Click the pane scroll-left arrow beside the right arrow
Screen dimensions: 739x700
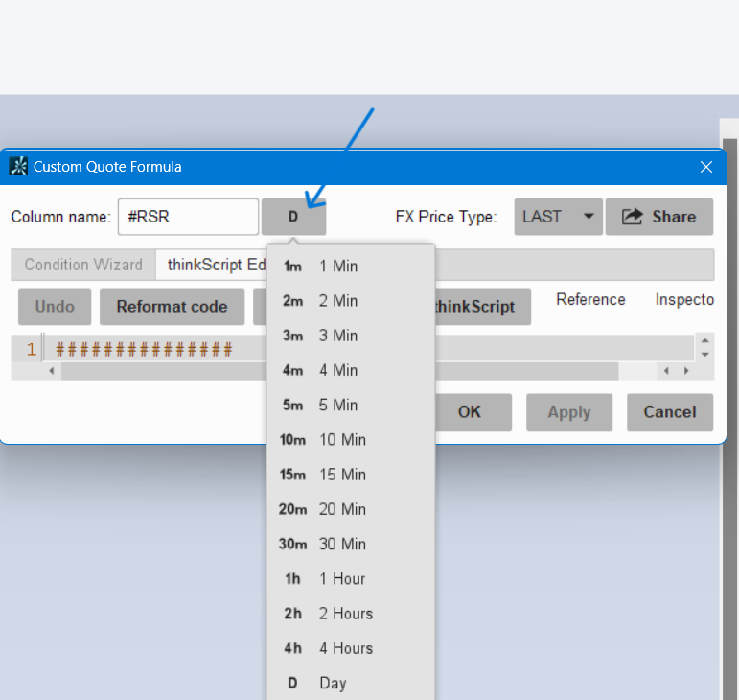click(666, 371)
